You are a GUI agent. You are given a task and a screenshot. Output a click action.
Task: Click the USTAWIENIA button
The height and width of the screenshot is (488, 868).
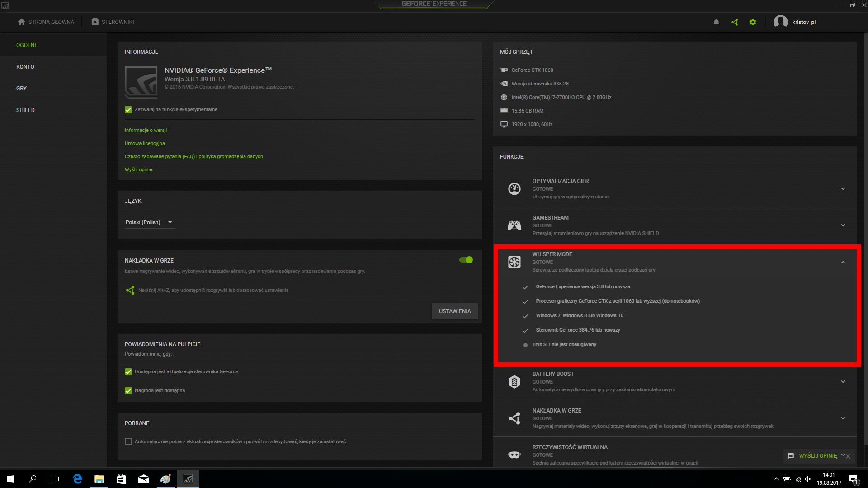pos(455,311)
